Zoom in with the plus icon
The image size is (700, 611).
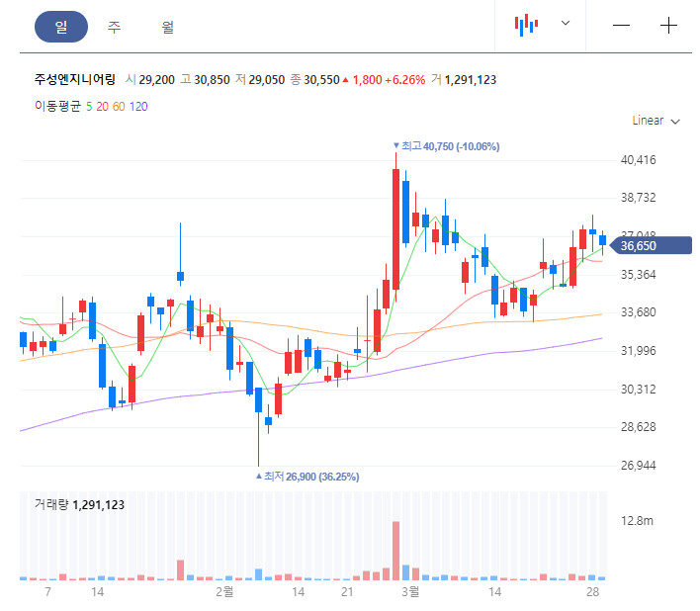coord(668,26)
